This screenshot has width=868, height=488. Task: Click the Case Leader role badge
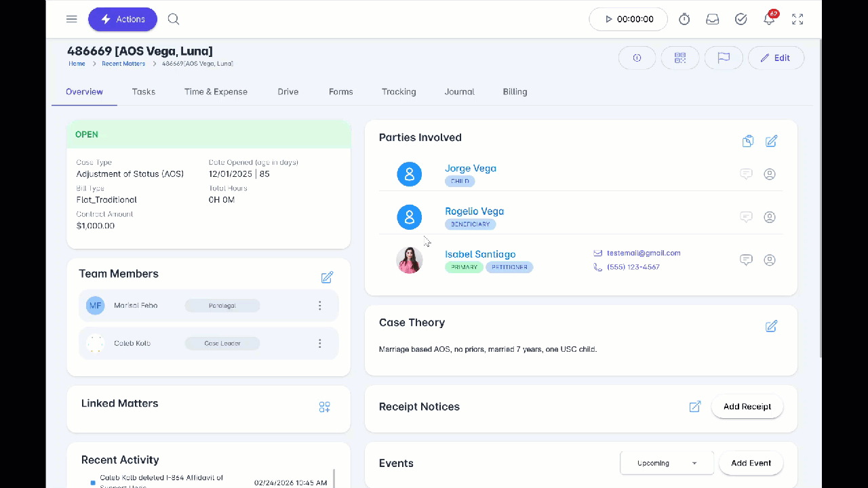[222, 344]
